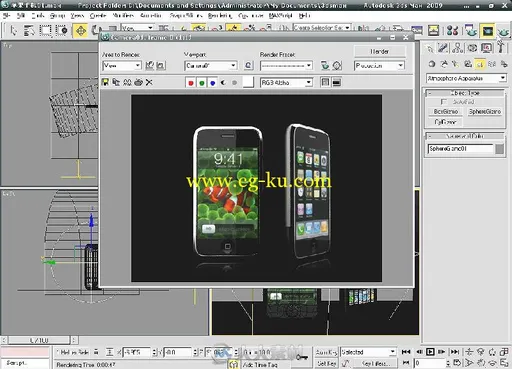Screen dimensions: 512x369
Task: Clear the rendered frame with X icon
Action: tap(149, 82)
